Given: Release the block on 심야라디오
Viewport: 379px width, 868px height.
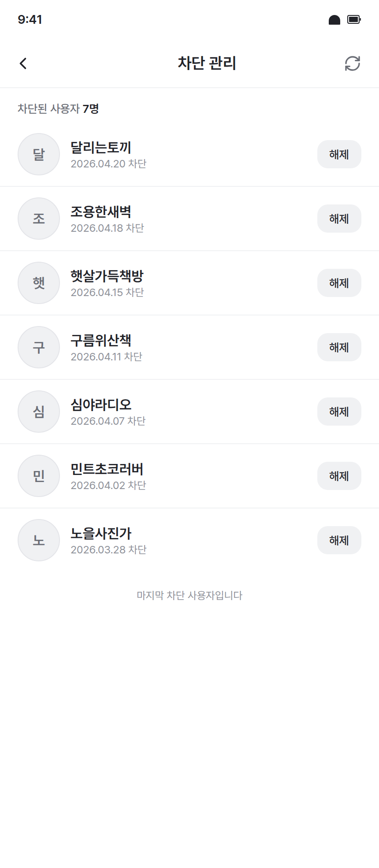Looking at the screenshot, I should point(339,412).
